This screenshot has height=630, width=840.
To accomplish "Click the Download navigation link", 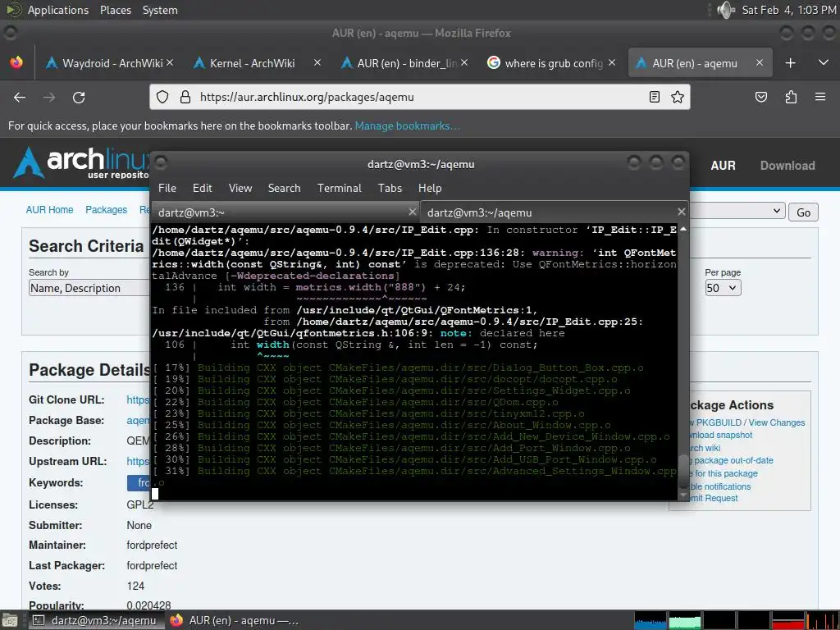I will (x=787, y=166).
